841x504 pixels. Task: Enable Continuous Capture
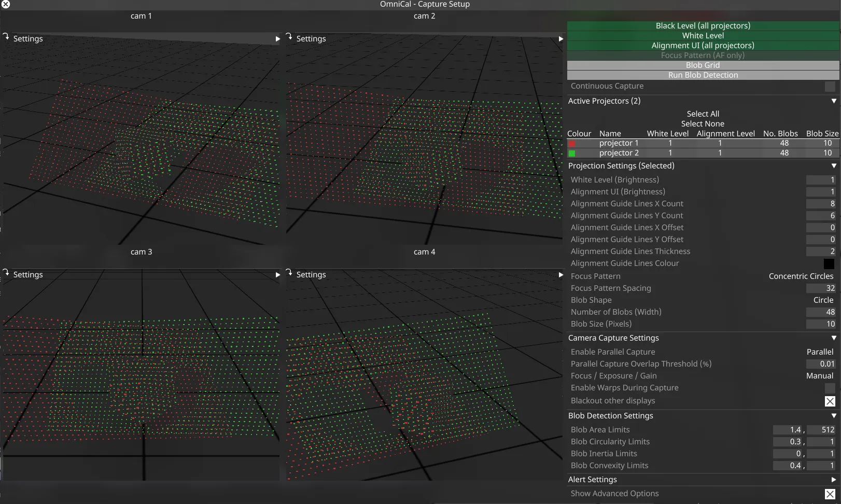point(830,86)
